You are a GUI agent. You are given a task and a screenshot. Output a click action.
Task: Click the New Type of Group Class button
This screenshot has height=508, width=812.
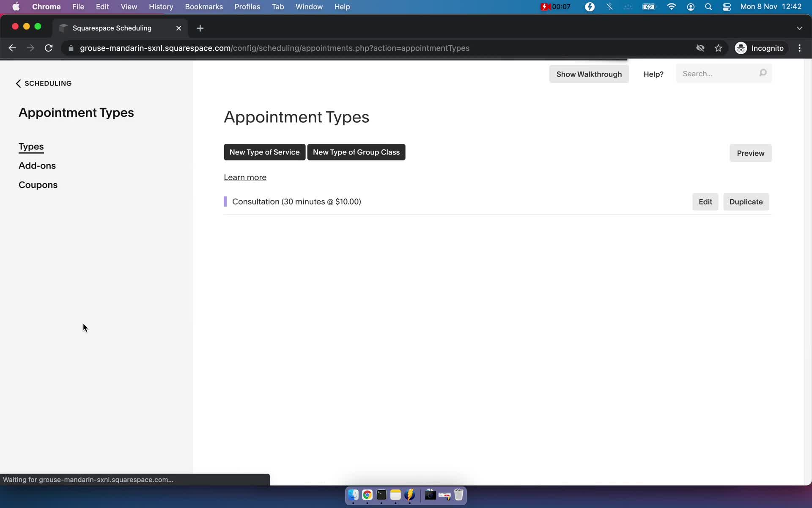click(x=356, y=152)
